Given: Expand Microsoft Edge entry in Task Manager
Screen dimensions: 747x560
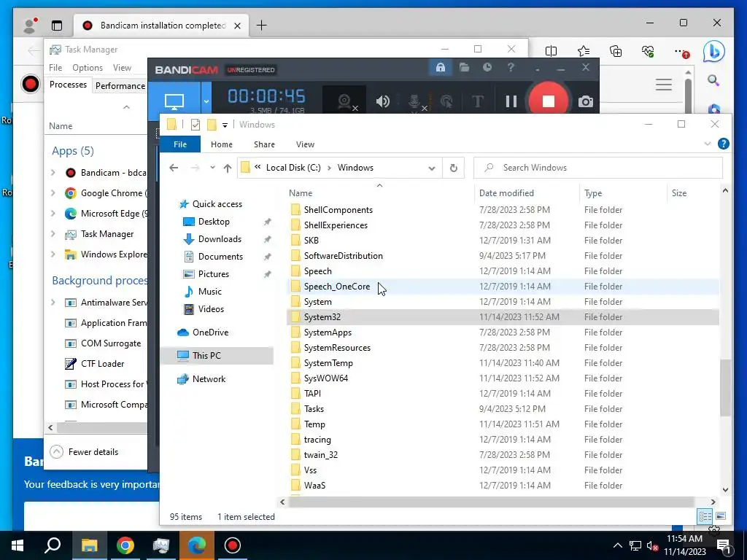Looking at the screenshot, I should pos(53,214).
